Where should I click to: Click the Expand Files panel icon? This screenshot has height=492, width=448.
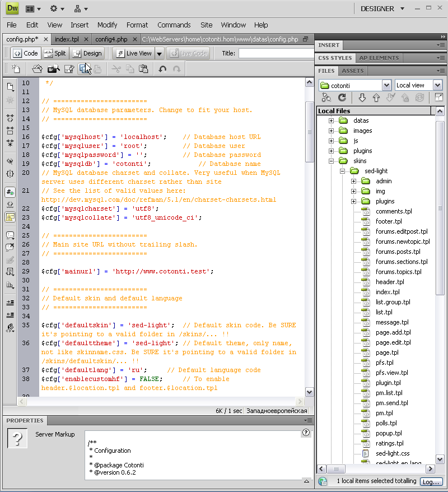point(438,98)
